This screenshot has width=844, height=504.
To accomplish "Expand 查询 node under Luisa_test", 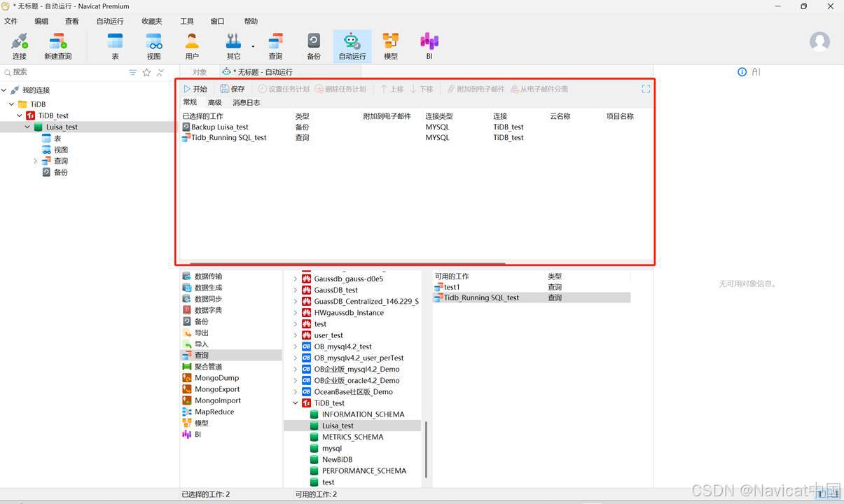I will [x=36, y=161].
